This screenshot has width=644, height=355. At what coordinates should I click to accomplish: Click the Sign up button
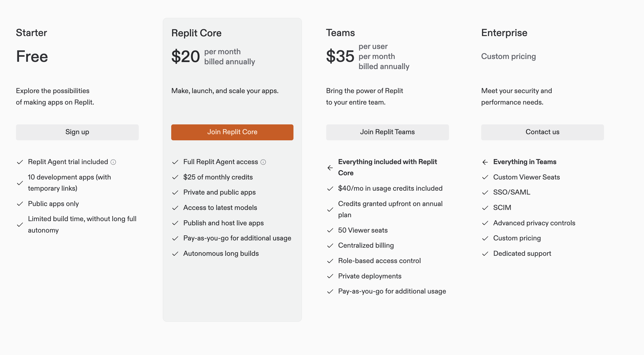[77, 132]
